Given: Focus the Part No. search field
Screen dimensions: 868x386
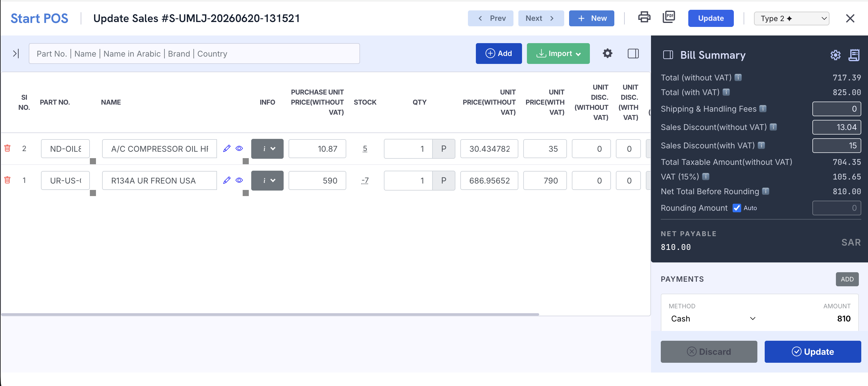Looking at the screenshot, I should tap(194, 53).
